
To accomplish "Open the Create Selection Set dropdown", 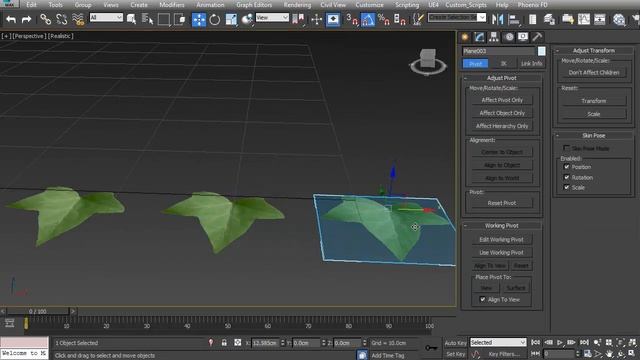I will 457,18.
